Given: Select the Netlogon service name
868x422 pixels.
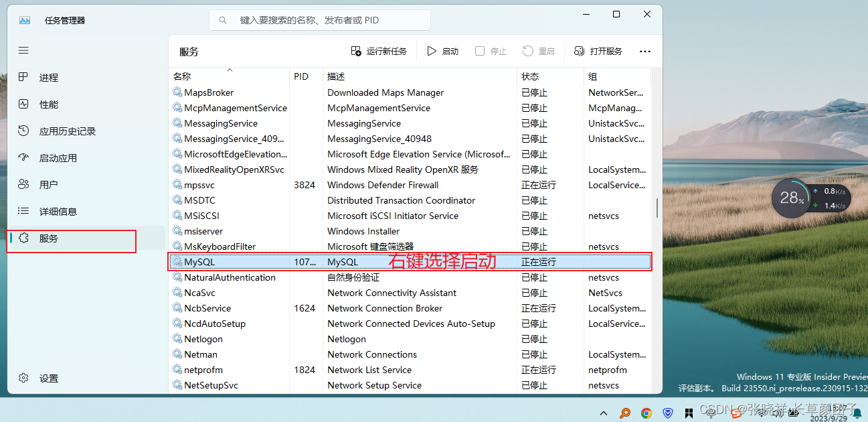Looking at the screenshot, I should 203,339.
